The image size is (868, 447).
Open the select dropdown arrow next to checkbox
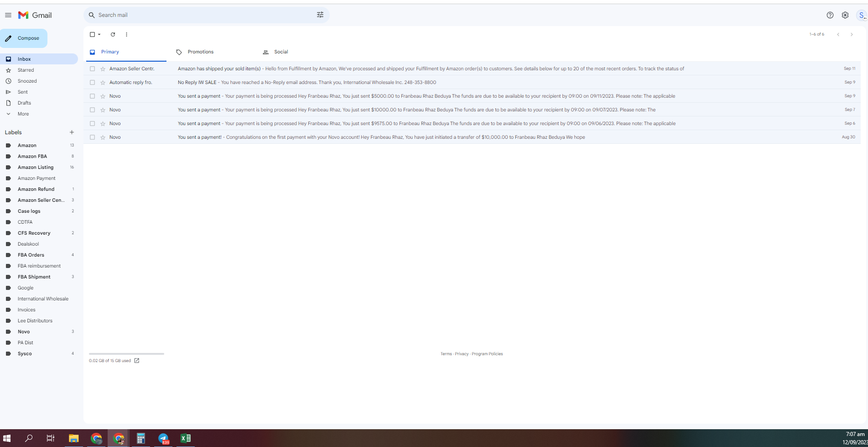(99, 34)
